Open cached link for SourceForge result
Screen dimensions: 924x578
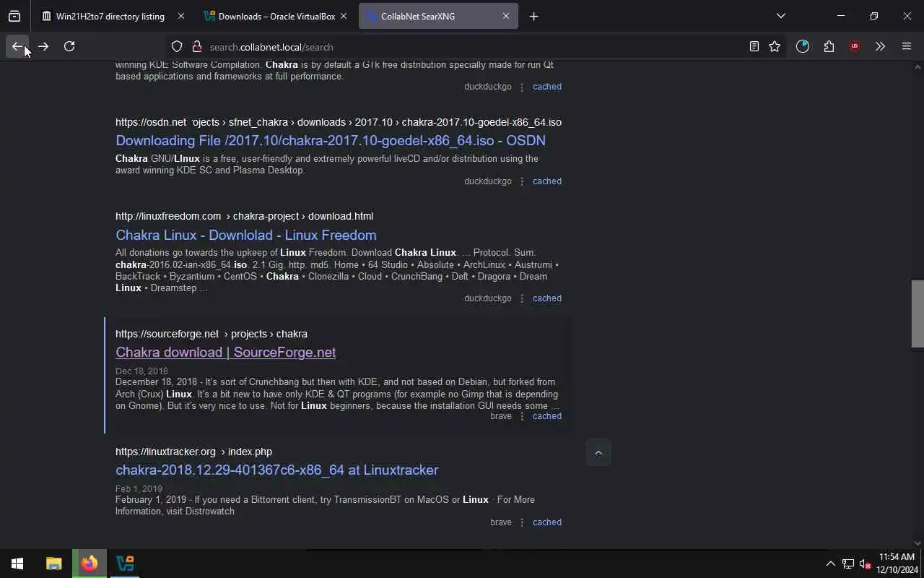pyautogui.click(x=547, y=416)
